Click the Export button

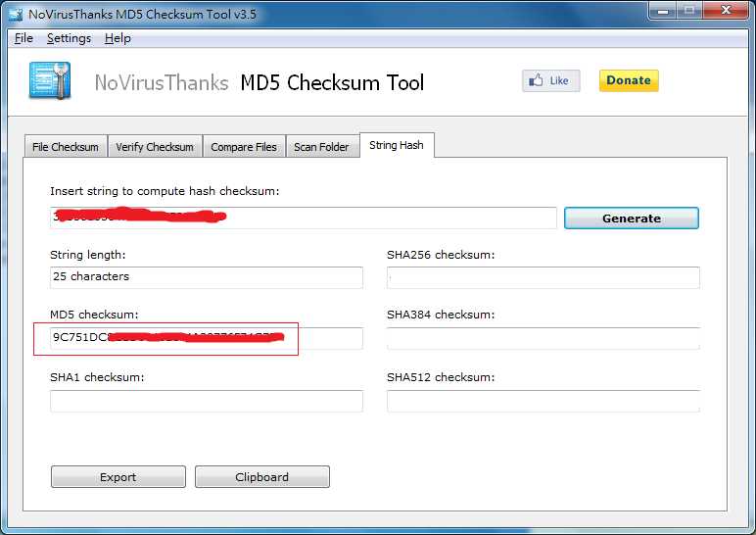(x=118, y=476)
